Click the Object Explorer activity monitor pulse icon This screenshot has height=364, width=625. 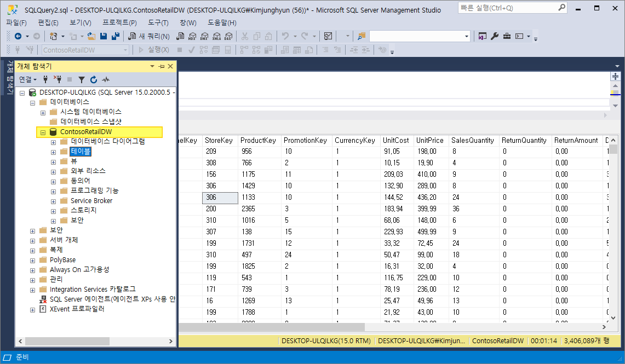tap(106, 80)
